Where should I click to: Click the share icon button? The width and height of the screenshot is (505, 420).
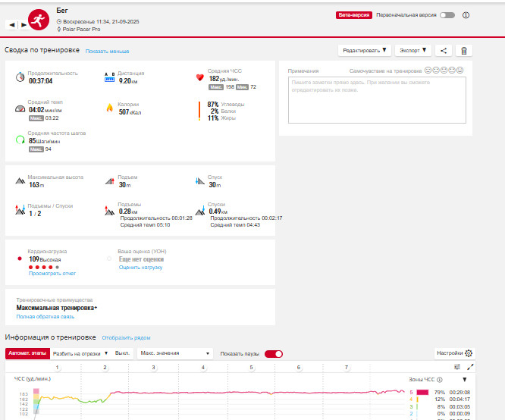[x=444, y=51]
